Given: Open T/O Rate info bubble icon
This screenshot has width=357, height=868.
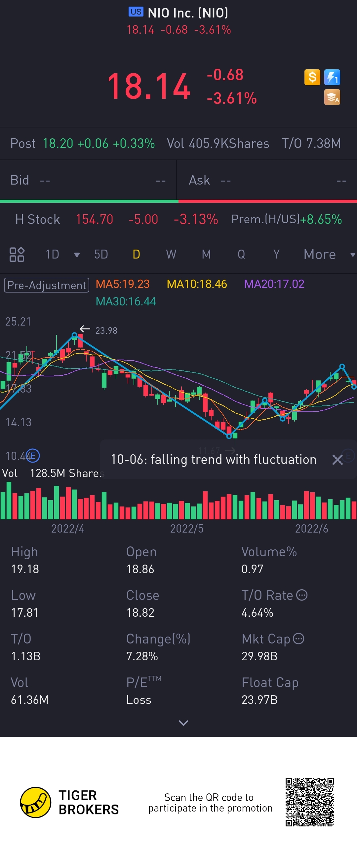Looking at the screenshot, I should (302, 595).
